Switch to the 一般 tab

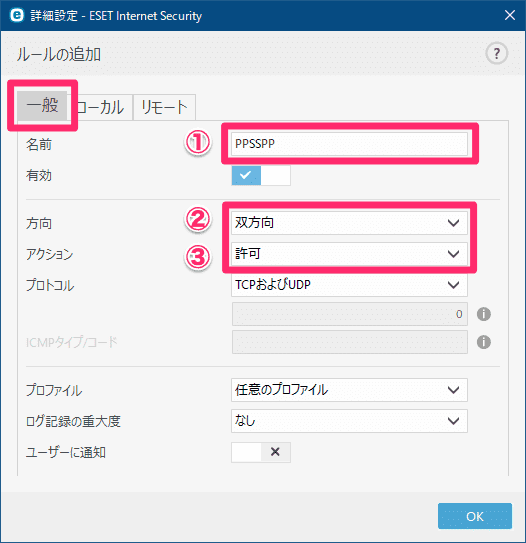coord(42,106)
